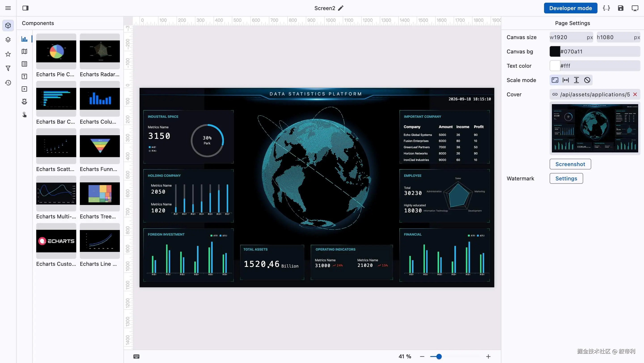
Task: Select the FINANCIAL chart panel
Action: click(445, 255)
